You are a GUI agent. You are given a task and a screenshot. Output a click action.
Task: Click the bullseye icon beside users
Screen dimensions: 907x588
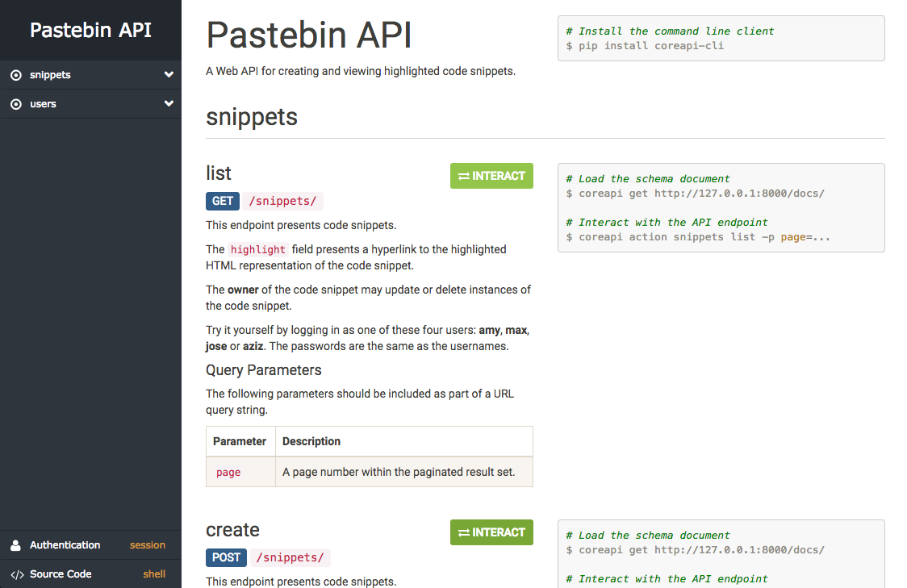click(17, 103)
